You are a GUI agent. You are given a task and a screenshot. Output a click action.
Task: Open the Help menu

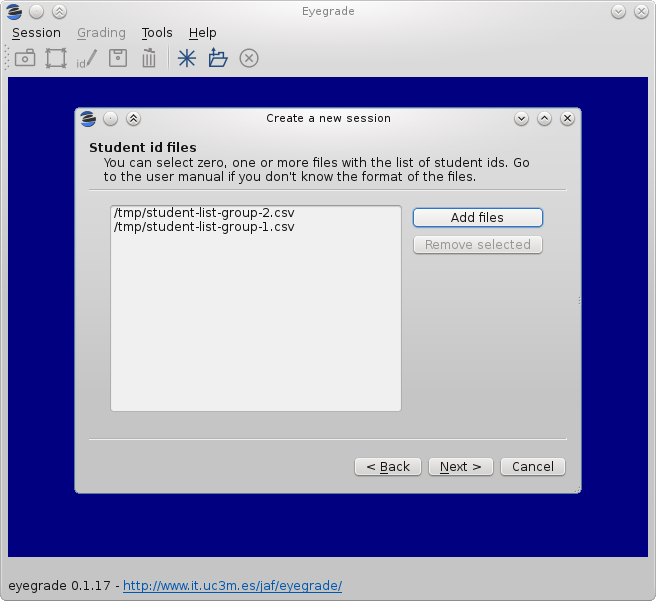202,33
